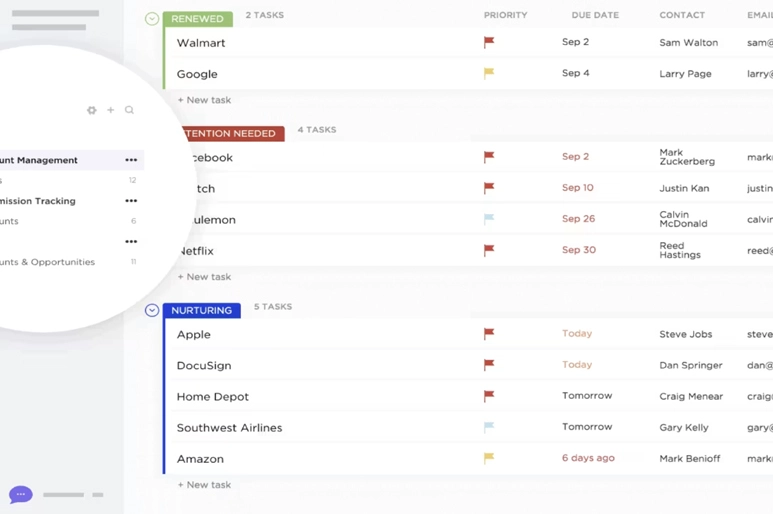The image size is (773, 514).
Task: Click the NURTURING status label
Action: point(202,310)
